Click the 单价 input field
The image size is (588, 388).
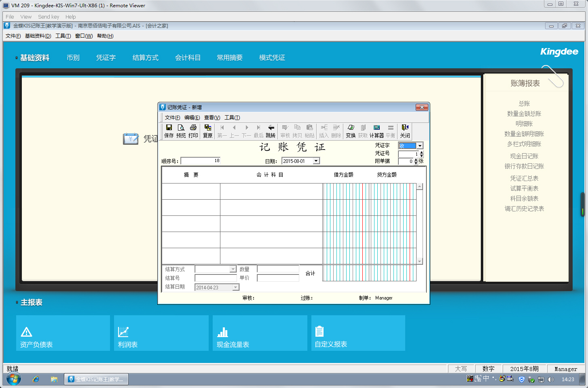click(278, 278)
